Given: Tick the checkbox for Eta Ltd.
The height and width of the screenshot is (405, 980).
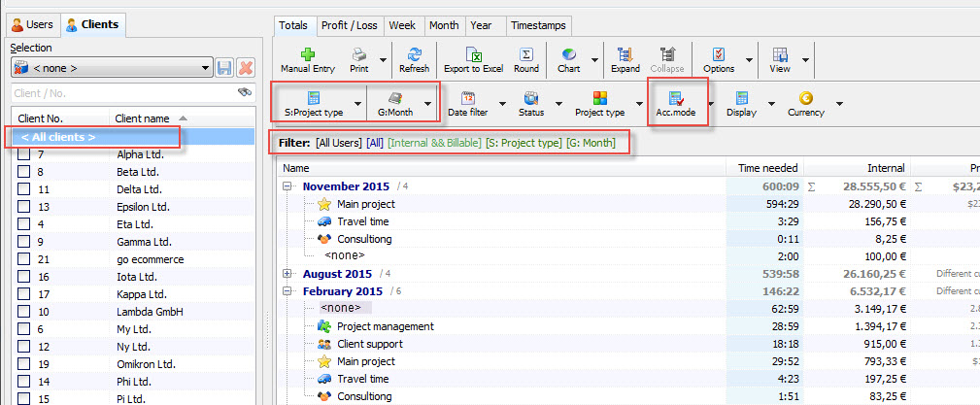Looking at the screenshot, I should 23,224.
